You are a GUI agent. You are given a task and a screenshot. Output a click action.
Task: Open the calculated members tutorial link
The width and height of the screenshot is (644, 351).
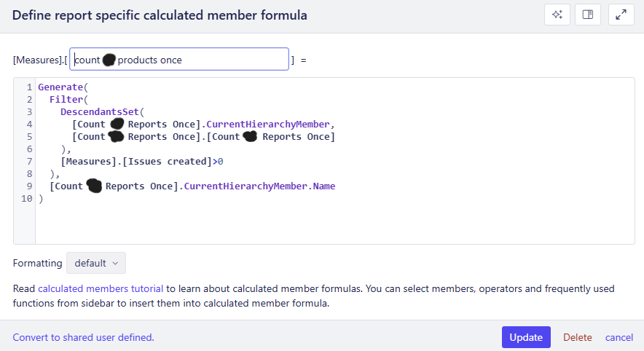(x=101, y=288)
